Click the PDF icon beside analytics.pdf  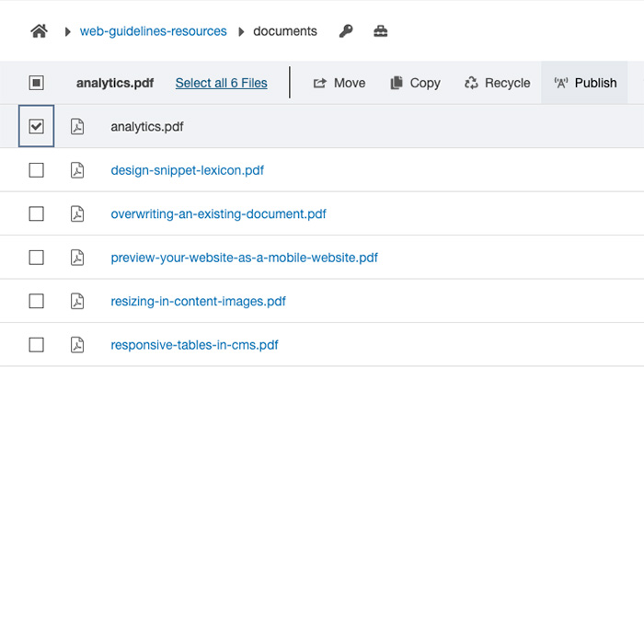coord(77,127)
